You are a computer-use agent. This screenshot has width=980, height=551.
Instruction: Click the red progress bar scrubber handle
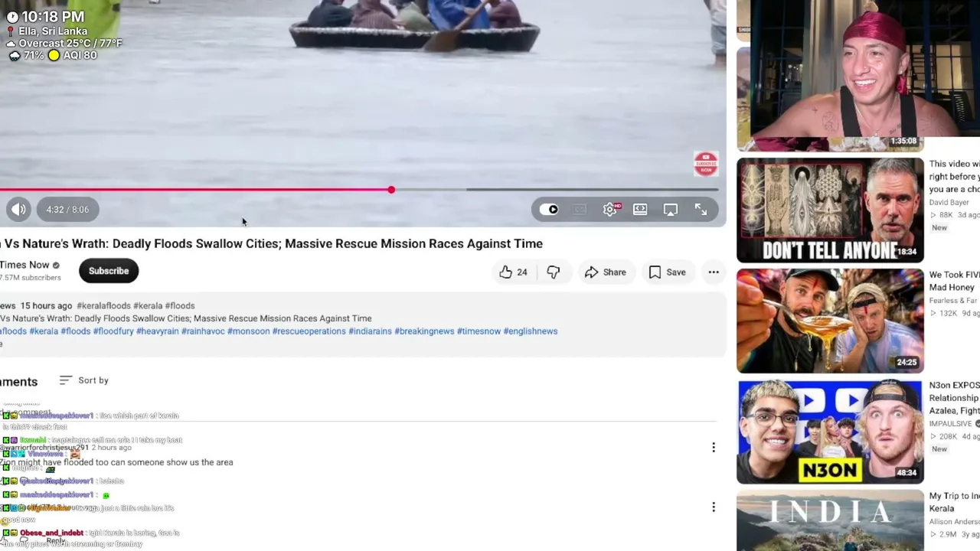click(x=391, y=189)
